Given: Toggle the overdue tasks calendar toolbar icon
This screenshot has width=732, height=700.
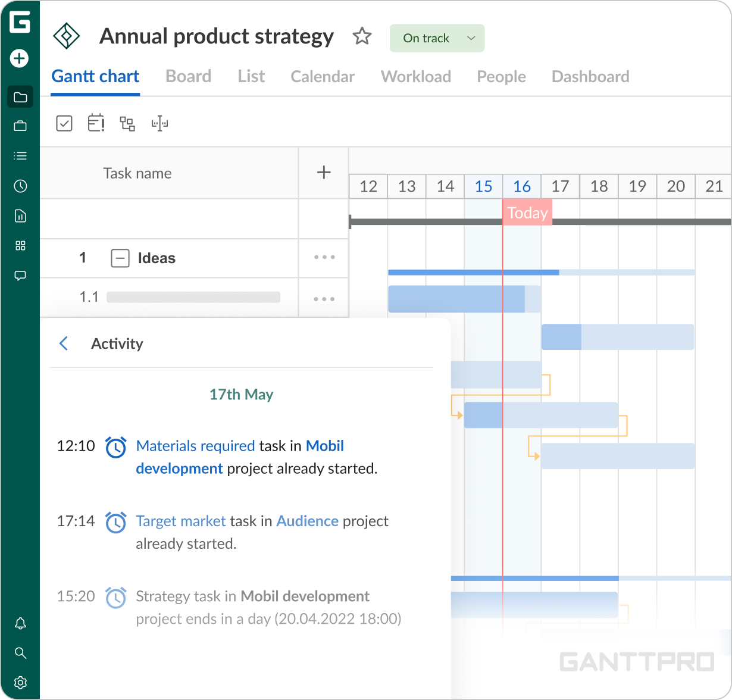Looking at the screenshot, I should click(96, 123).
